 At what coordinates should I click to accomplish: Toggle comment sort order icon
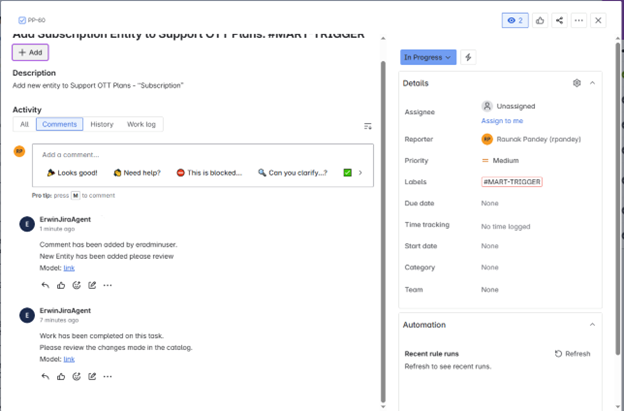pos(368,126)
